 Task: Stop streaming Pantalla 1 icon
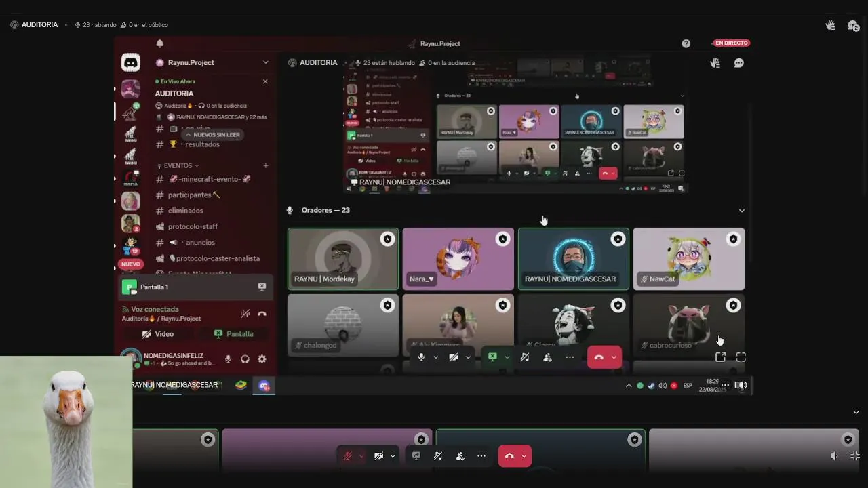(262, 287)
